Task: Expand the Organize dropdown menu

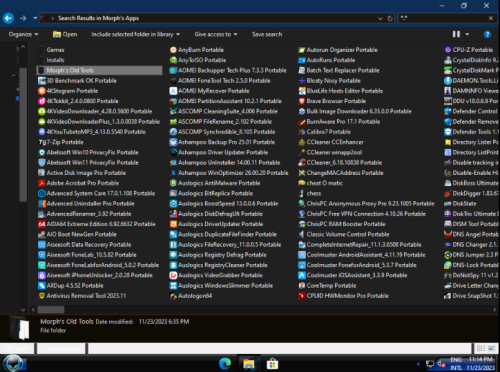Action: 23,34
